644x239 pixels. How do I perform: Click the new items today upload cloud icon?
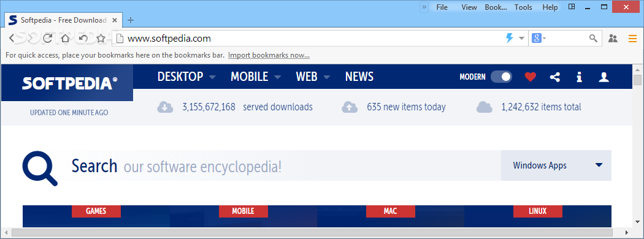click(x=350, y=107)
